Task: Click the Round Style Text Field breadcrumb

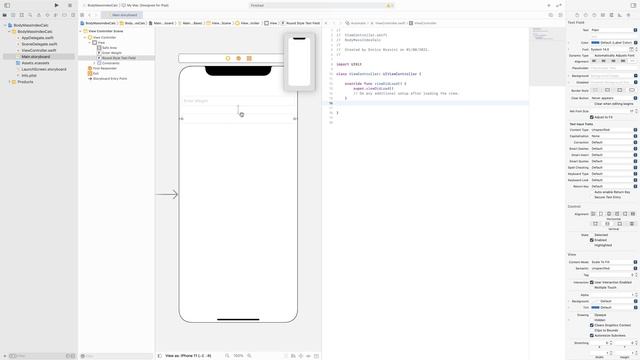Action: point(300,23)
